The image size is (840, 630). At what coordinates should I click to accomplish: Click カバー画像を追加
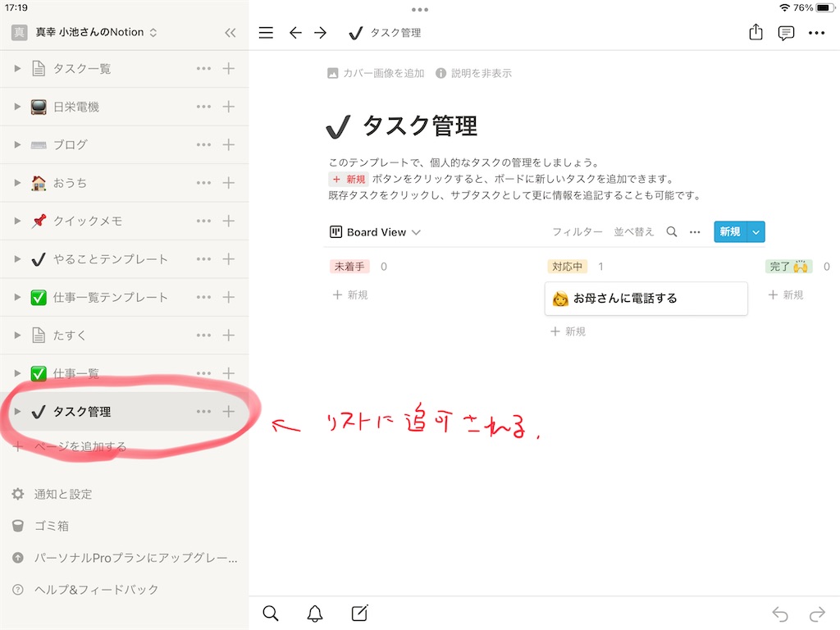click(x=376, y=73)
